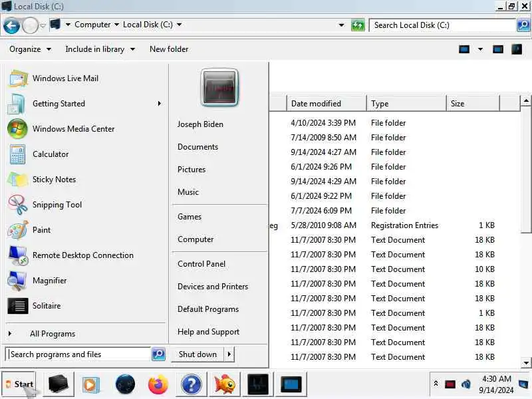Click the Start button

[x=19, y=384]
